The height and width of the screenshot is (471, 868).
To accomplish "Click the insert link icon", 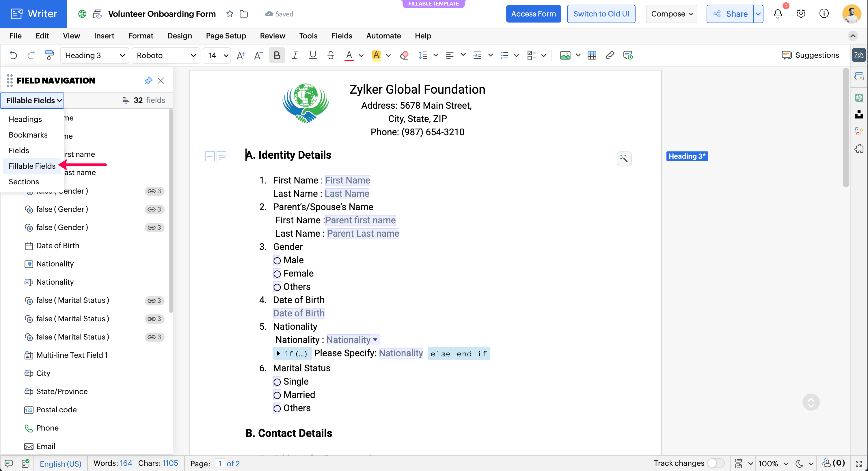I will click(x=609, y=55).
